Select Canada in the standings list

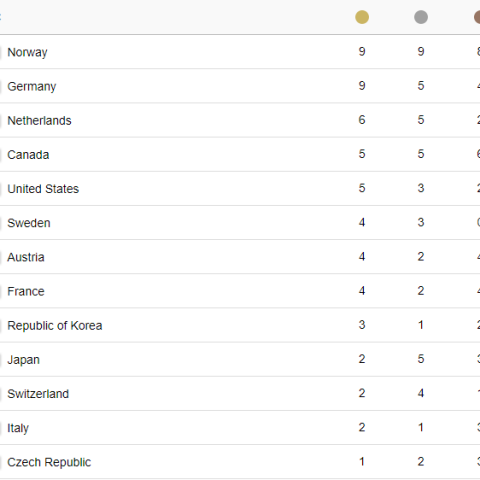[28, 155]
